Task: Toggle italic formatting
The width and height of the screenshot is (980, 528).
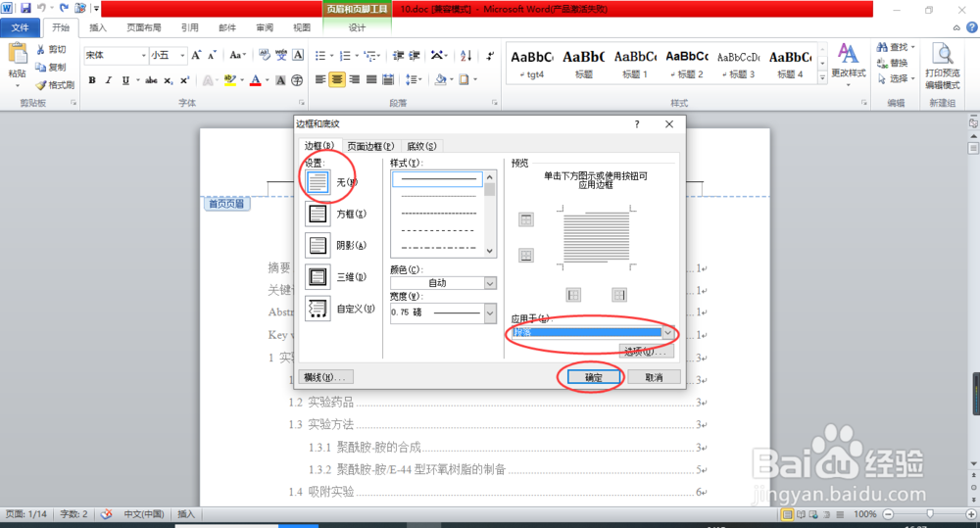Action: point(108,80)
